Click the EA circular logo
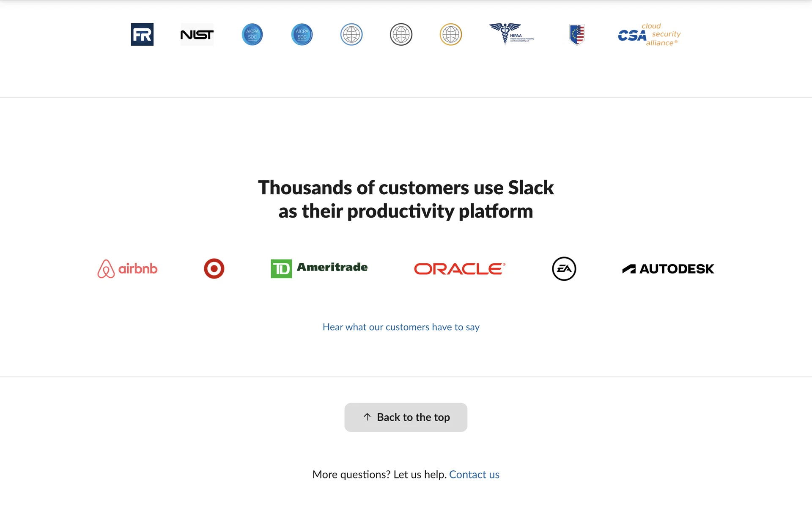Viewport: 812px width, 508px height. pos(564,268)
